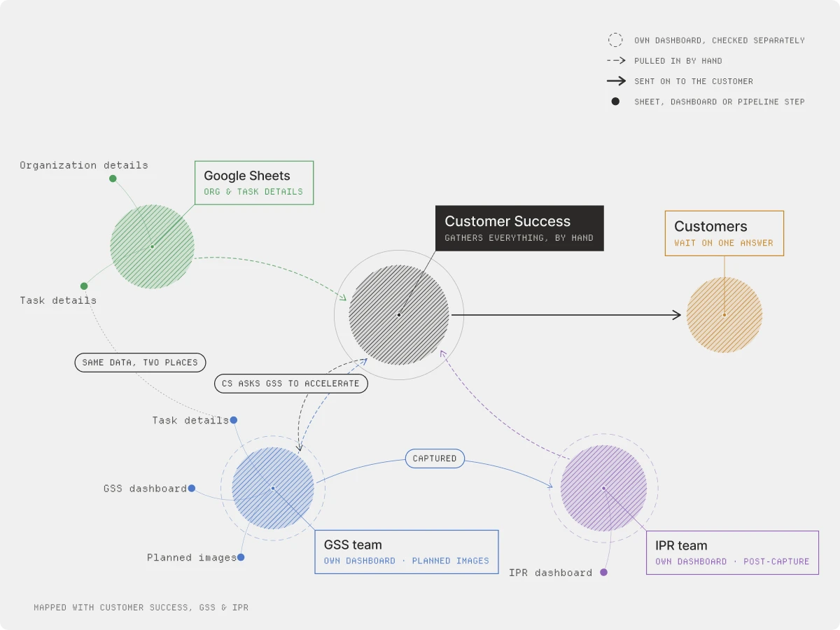The height and width of the screenshot is (630, 840).
Task: Click the blue-dotted Task details text
Action: pyautogui.click(x=190, y=420)
